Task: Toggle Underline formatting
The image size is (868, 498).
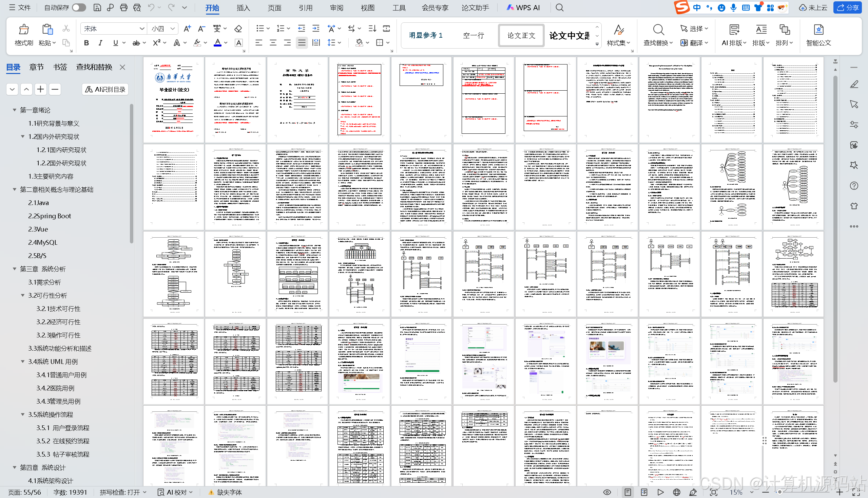Action: (x=116, y=43)
